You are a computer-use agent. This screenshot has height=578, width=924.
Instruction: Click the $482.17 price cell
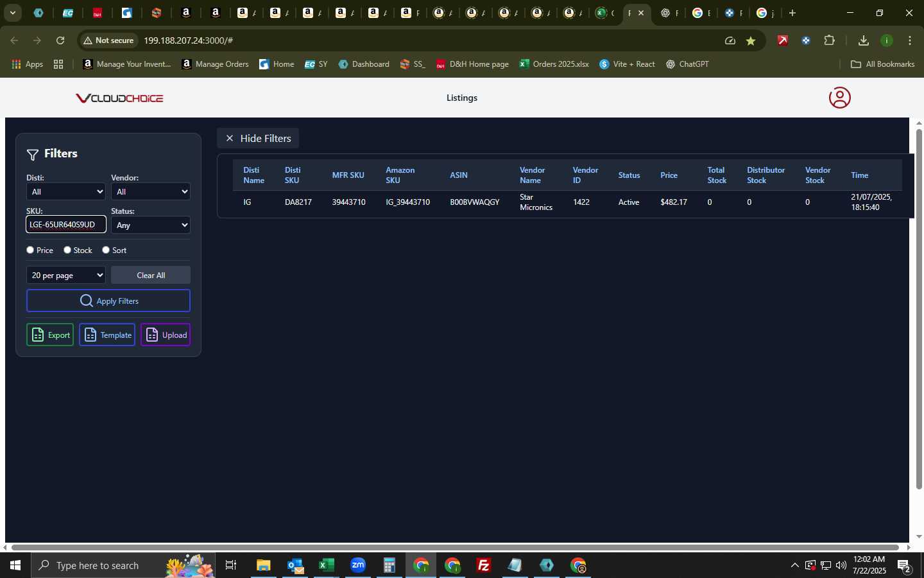click(x=674, y=202)
